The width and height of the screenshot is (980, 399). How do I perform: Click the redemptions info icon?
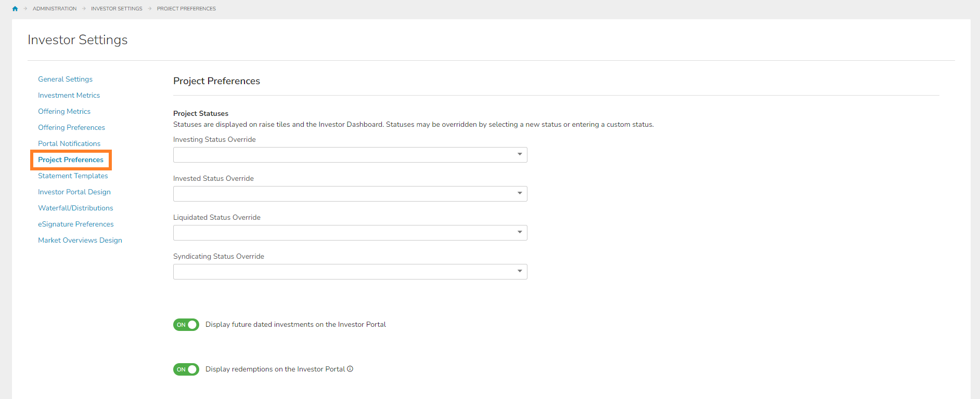pos(350,369)
